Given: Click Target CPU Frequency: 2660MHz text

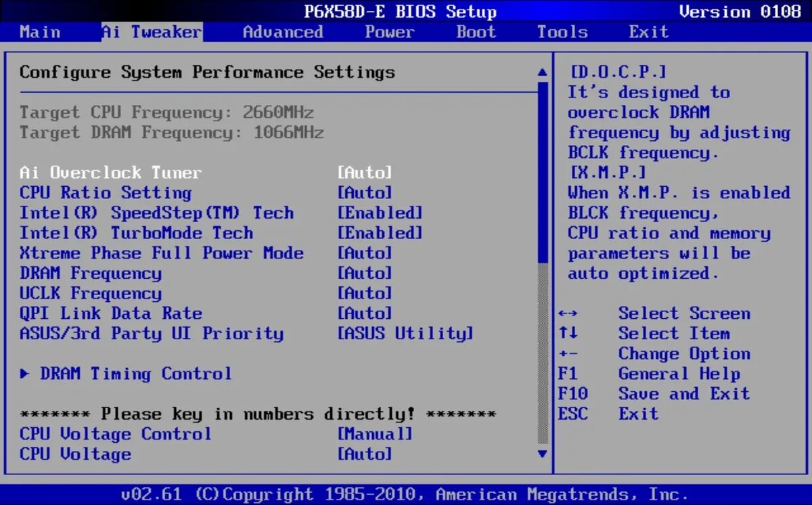Looking at the screenshot, I should pos(166,112).
